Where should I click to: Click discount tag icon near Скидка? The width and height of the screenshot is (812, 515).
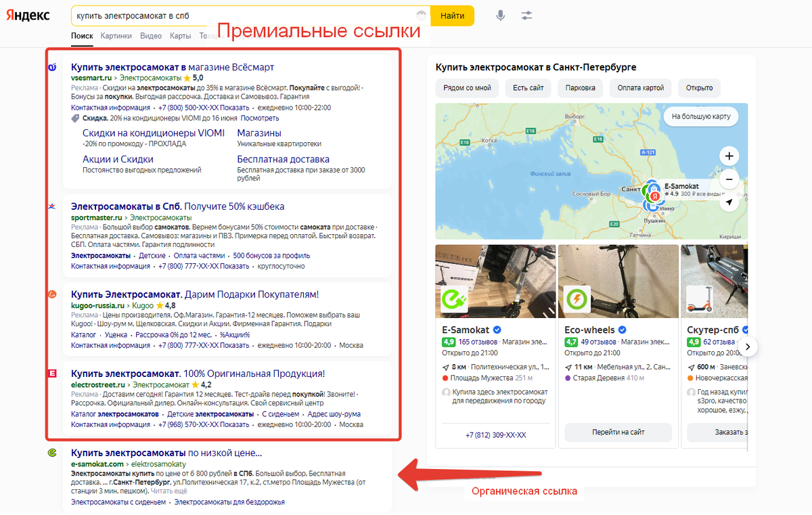(x=75, y=118)
